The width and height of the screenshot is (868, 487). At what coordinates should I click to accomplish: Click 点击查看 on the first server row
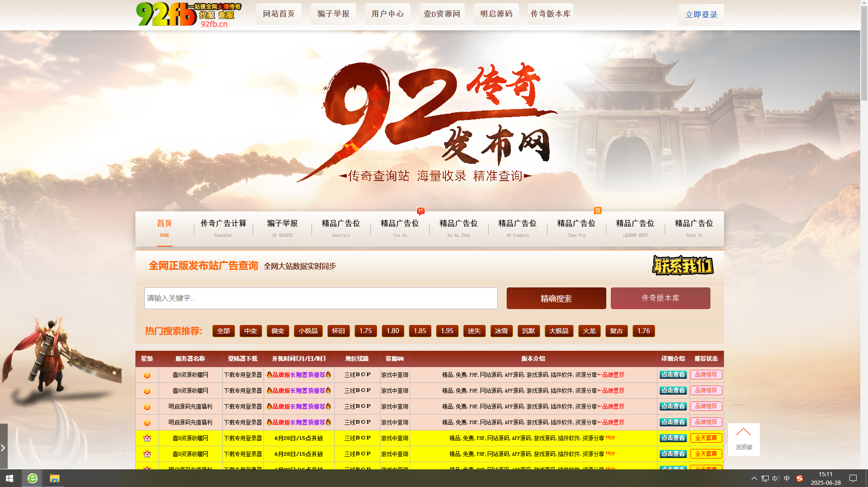(x=672, y=374)
